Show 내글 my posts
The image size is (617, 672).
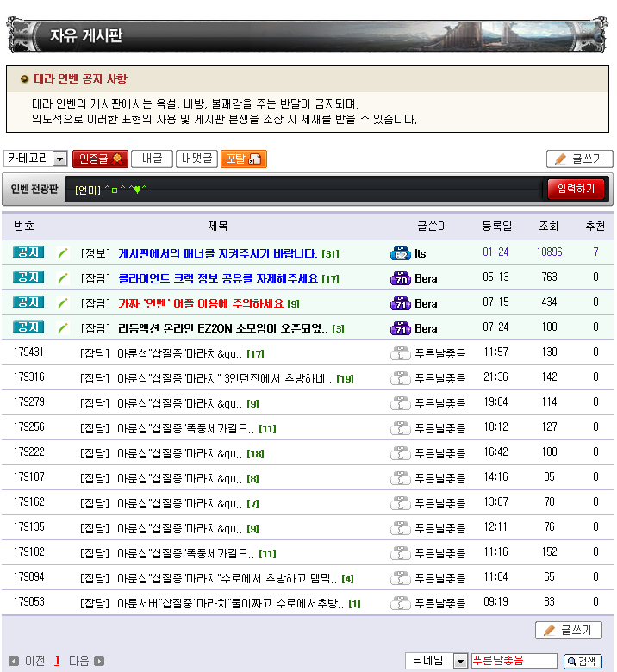point(152,159)
